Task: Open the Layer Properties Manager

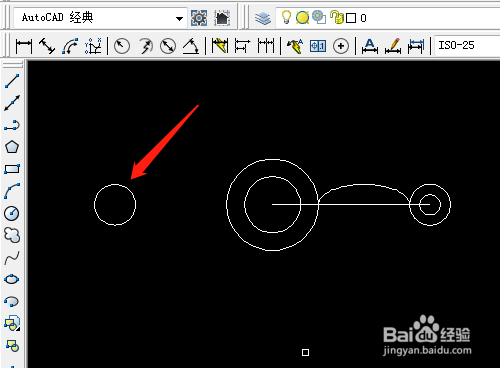Action: coord(263,18)
